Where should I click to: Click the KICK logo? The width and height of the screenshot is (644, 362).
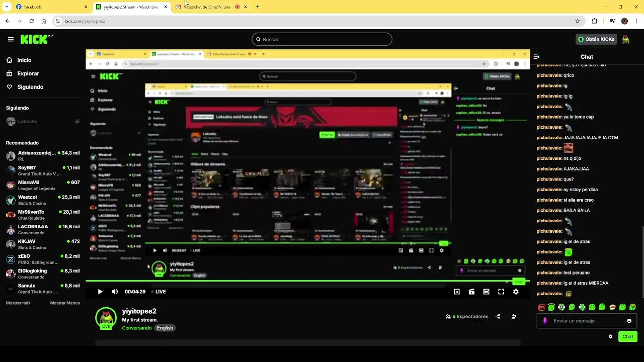(36, 39)
